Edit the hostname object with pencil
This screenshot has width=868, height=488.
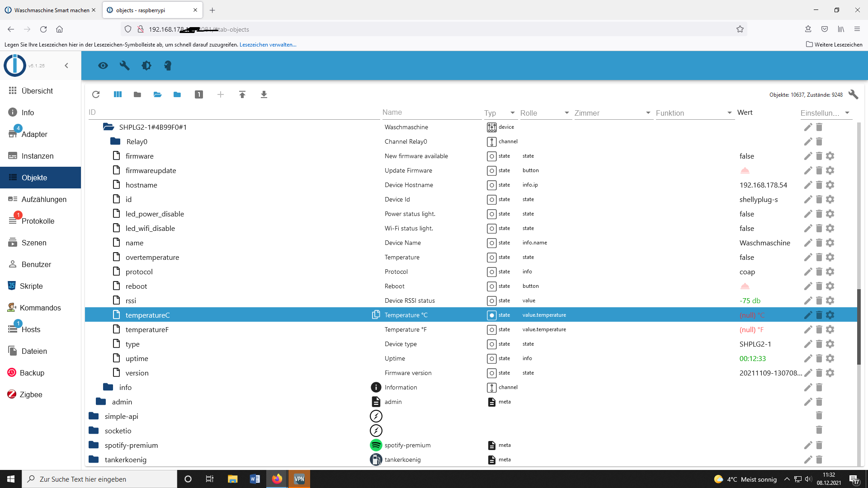(x=808, y=185)
